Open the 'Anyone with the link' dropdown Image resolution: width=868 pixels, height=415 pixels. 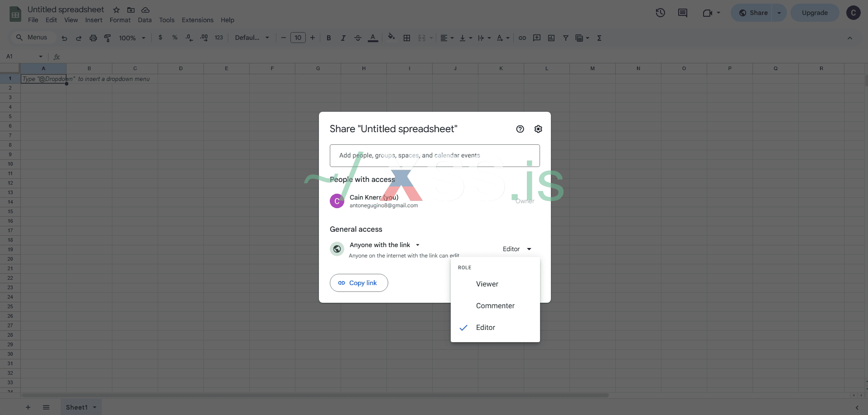click(x=385, y=245)
